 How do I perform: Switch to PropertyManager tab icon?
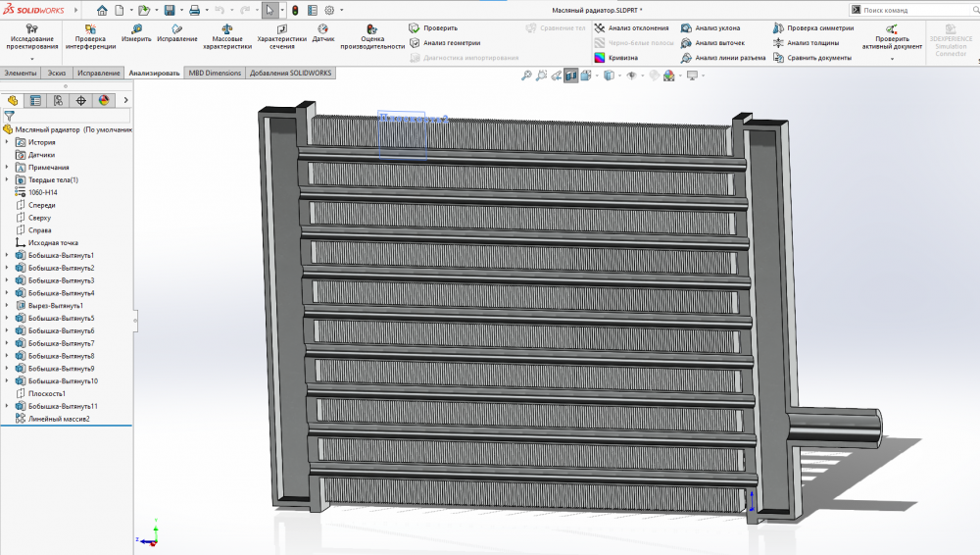(x=35, y=100)
